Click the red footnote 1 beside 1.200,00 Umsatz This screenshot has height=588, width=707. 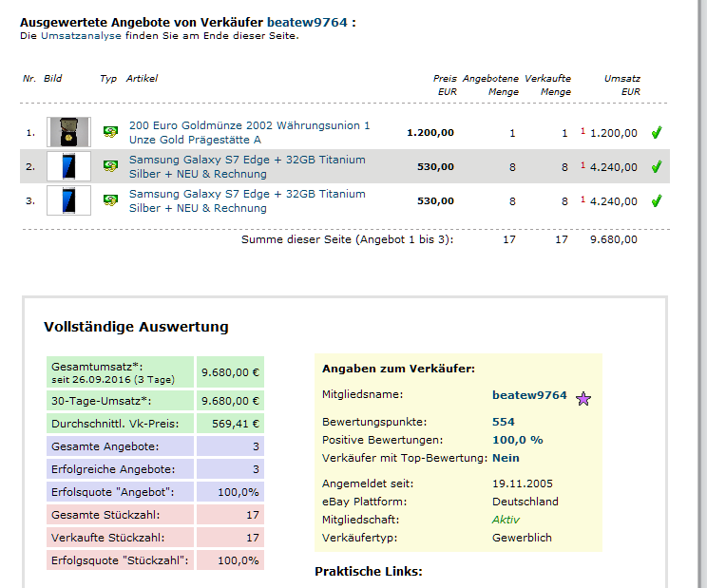[583, 131]
